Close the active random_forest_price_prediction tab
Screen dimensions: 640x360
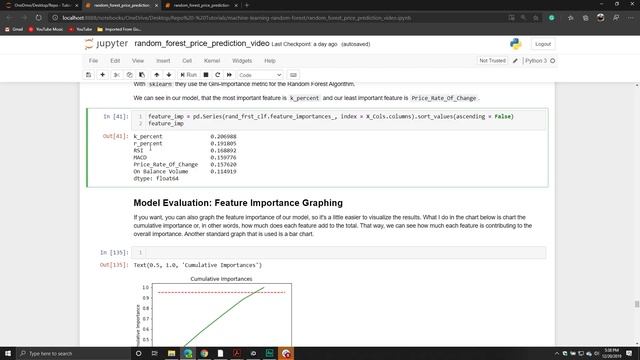156,5
